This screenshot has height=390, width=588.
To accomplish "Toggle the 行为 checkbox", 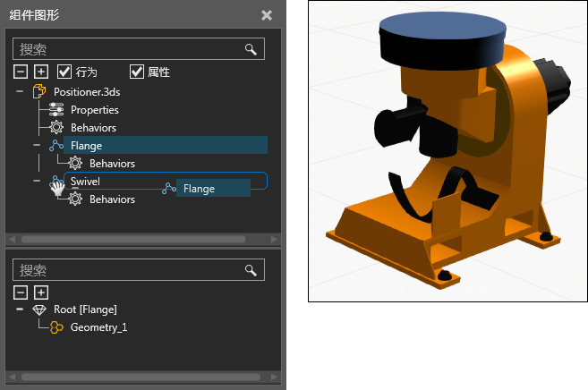I will (x=64, y=72).
